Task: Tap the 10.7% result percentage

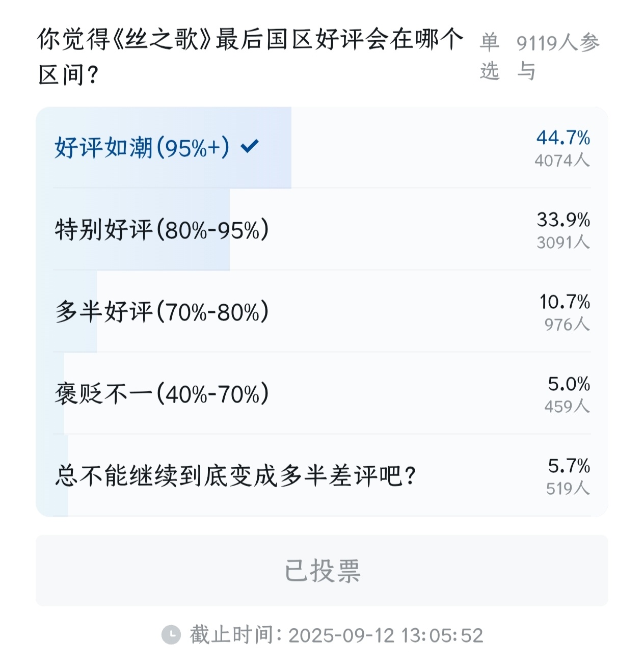Action: click(x=565, y=302)
